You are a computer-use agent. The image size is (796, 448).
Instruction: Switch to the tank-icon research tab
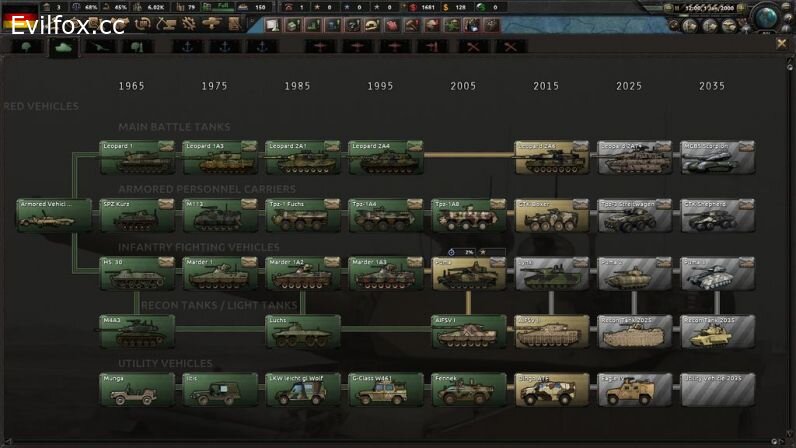click(61, 47)
